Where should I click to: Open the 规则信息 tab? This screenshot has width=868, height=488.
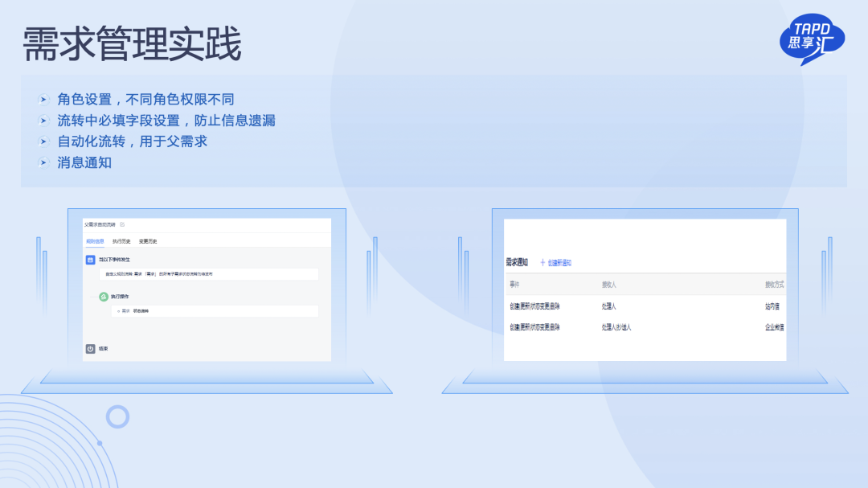95,241
